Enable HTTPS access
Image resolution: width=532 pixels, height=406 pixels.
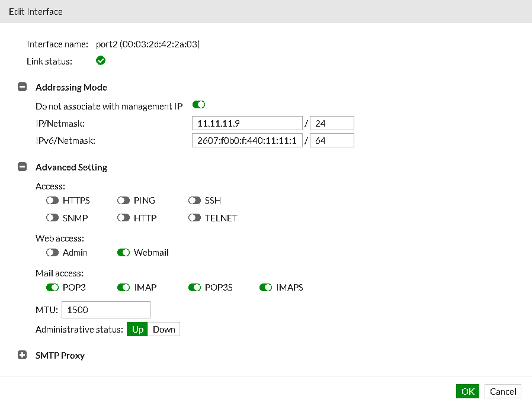click(52, 200)
